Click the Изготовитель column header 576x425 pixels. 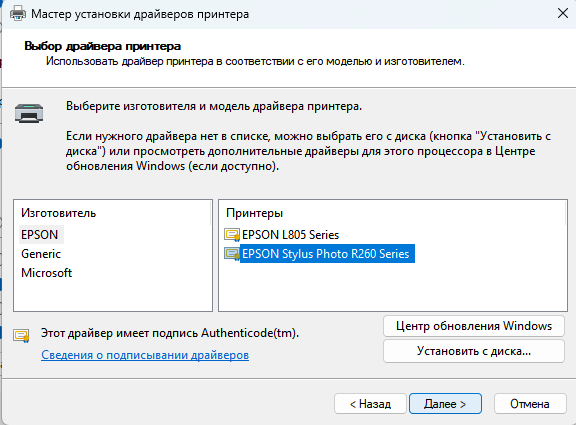(58, 213)
